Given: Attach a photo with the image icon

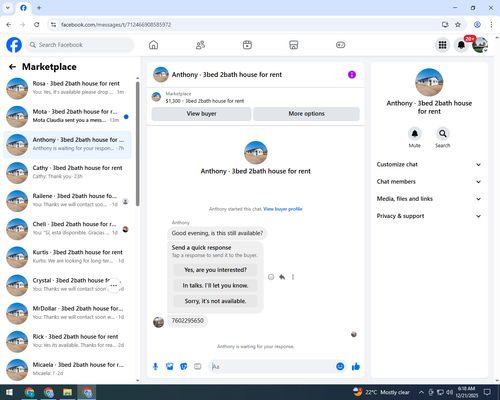Looking at the screenshot, I should pyautogui.click(x=169, y=367).
